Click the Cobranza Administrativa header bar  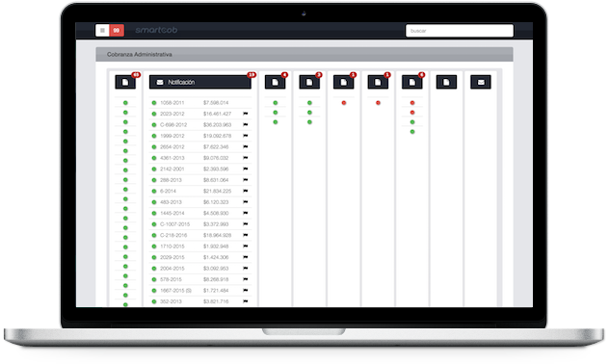(304, 54)
